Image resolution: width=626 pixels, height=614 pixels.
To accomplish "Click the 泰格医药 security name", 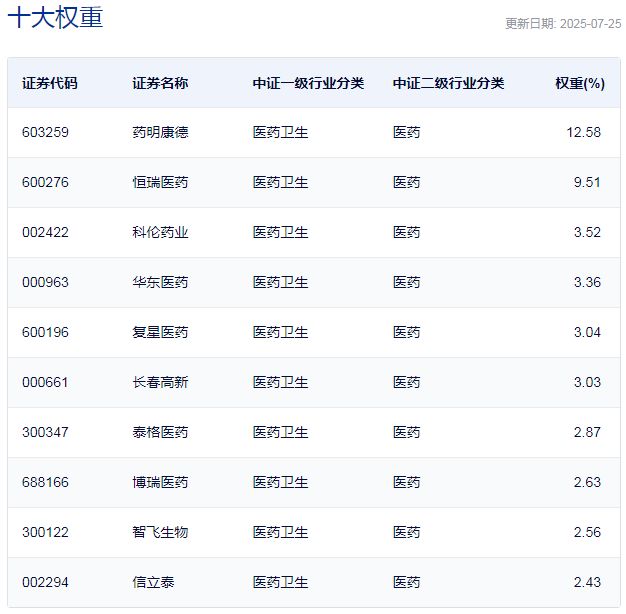I will [160, 432].
